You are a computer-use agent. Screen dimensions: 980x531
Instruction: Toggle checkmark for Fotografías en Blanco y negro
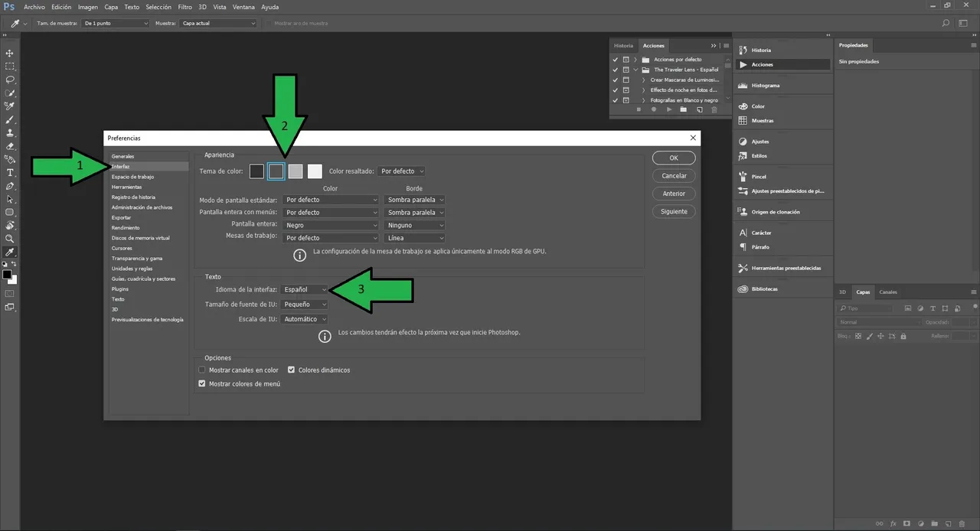tap(615, 100)
